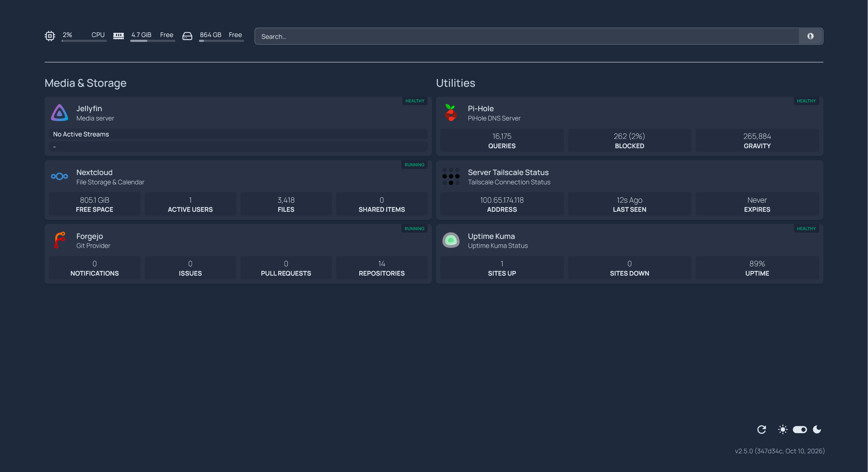This screenshot has height=472, width=868.
Task: Click the Utilities group heading
Action: point(456,83)
